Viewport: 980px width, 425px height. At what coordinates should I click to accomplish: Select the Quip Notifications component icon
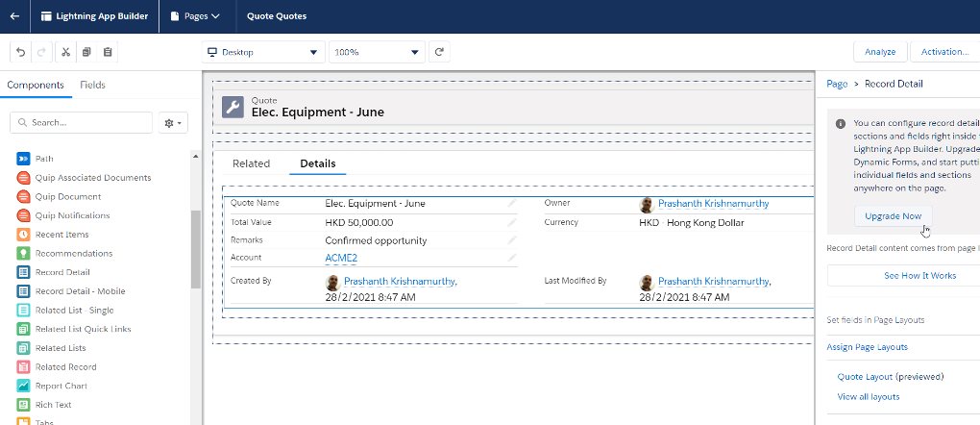(x=23, y=215)
